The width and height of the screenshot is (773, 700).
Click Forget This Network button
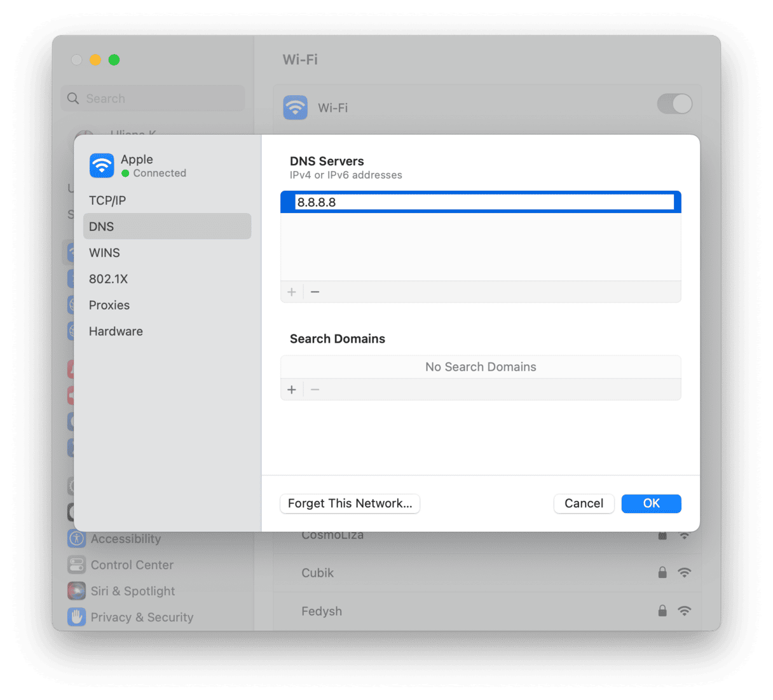coord(350,504)
